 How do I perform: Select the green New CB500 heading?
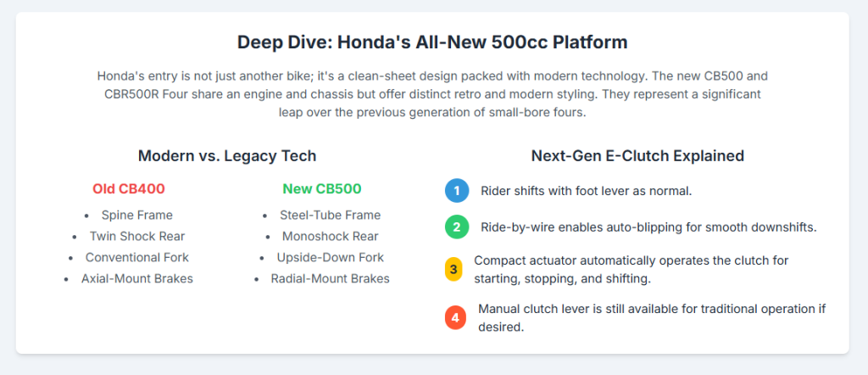point(321,187)
